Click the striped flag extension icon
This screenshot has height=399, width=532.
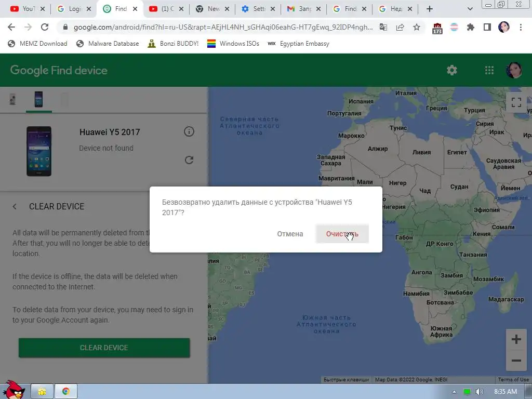[454, 27]
